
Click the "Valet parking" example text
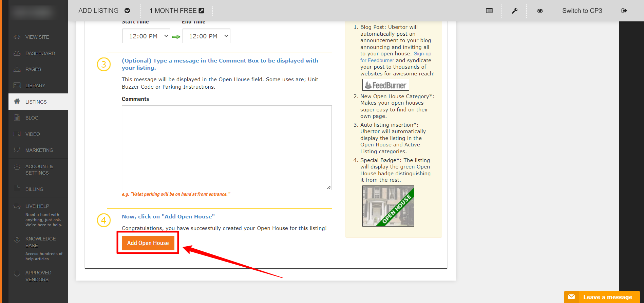pos(176,194)
